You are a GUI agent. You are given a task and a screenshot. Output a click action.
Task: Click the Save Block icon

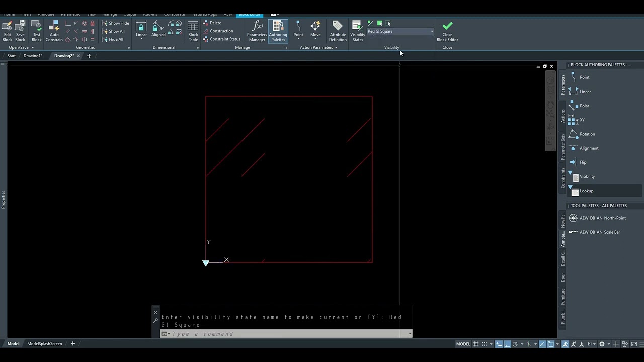20,31
